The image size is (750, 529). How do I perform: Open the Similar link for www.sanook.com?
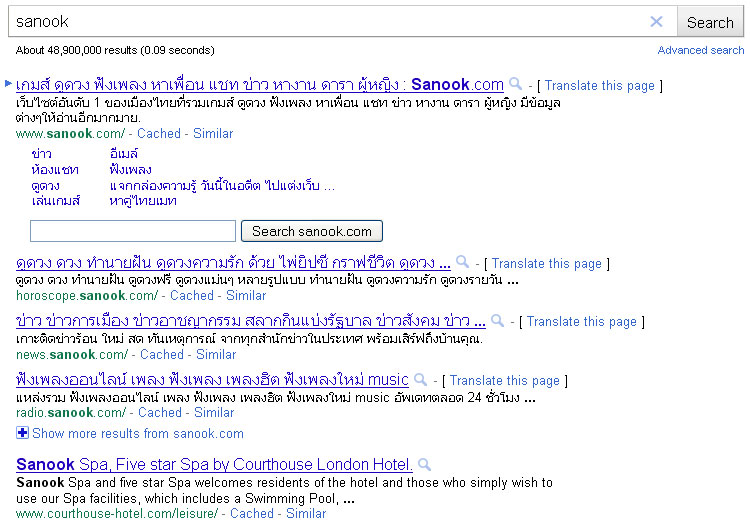(213, 133)
